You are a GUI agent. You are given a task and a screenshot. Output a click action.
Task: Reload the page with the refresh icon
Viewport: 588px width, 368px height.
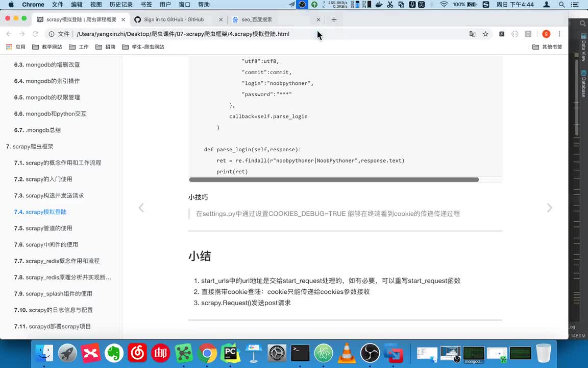(35, 34)
